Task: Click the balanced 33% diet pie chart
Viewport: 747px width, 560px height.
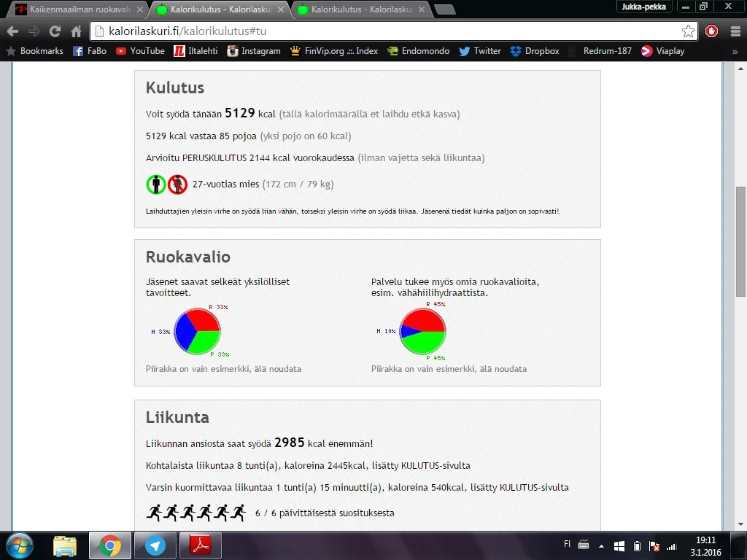Action: pyautogui.click(x=197, y=332)
